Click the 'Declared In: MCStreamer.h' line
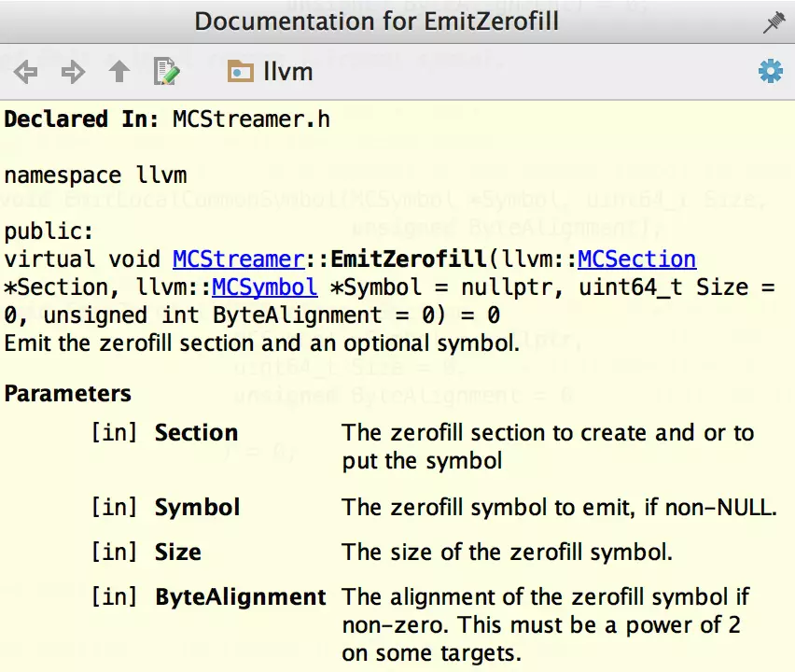Viewport: 795px width, 672px height. tap(167, 119)
